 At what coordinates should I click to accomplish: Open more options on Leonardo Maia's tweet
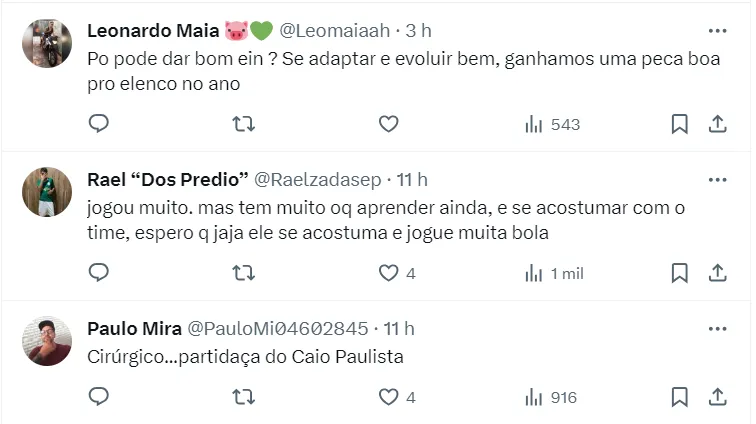point(717,30)
